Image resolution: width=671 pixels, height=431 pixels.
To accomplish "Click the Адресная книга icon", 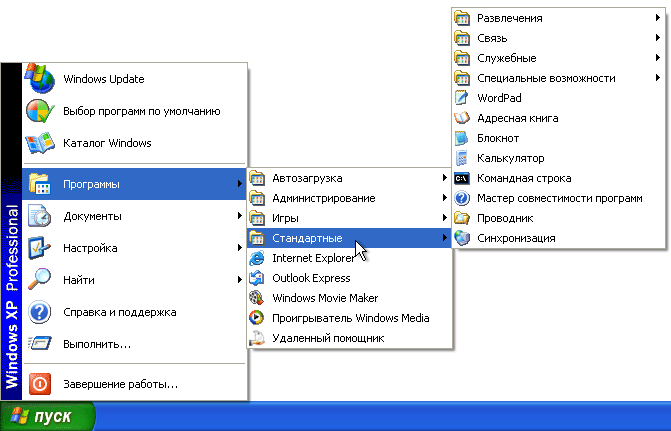I will [x=461, y=118].
